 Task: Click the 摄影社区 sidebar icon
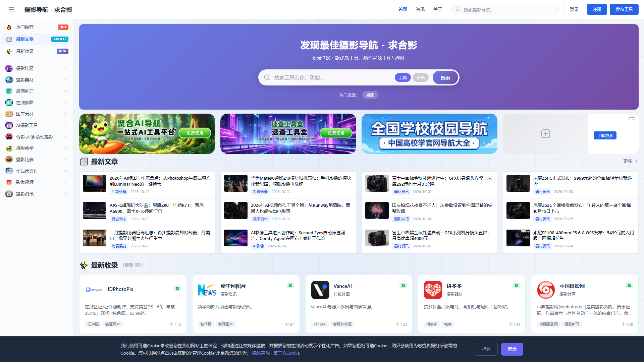(x=9, y=68)
